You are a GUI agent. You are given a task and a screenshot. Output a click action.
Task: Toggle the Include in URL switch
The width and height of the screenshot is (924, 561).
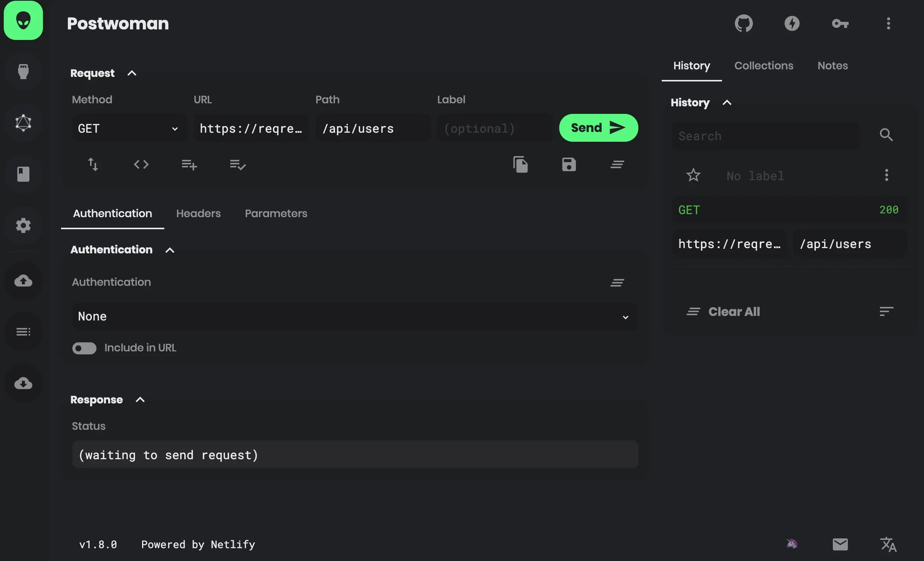pyautogui.click(x=84, y=348)
